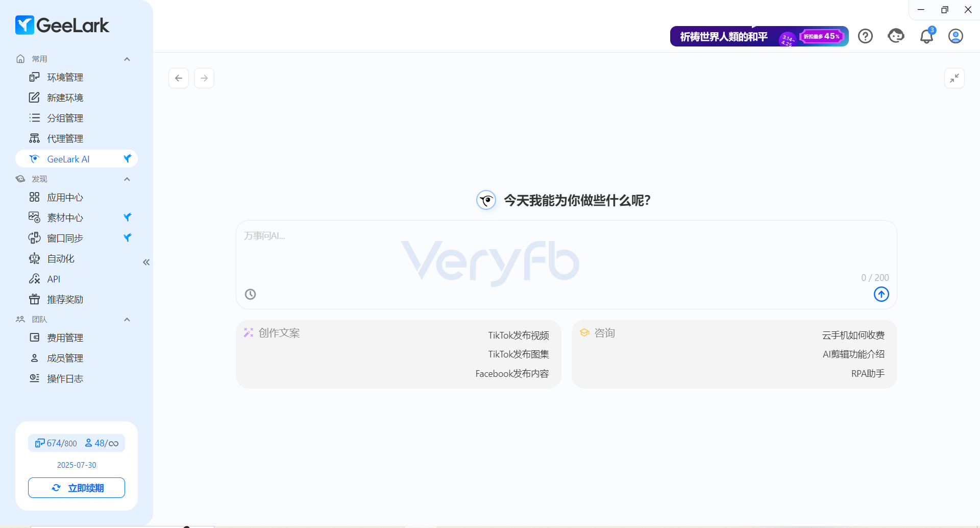Choose AI剪辑功能介绍 suggestion
This screenshot has height=528, width=980.
pos(853,354)
